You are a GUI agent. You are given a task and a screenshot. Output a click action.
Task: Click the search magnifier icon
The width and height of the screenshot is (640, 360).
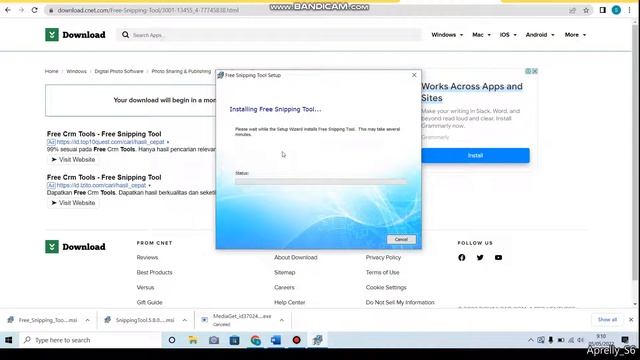[x=125, y=35]
